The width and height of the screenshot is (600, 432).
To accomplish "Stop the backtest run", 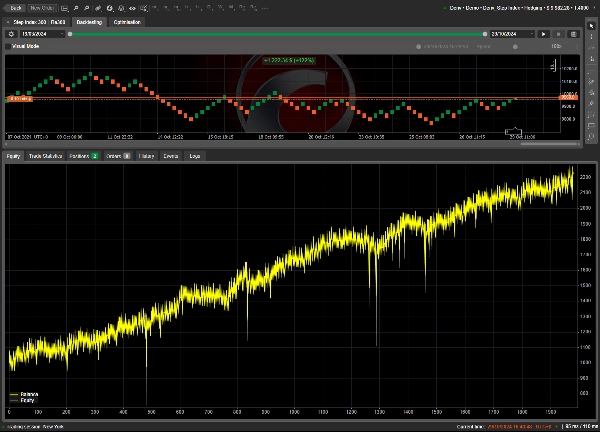I will (558, 34).
